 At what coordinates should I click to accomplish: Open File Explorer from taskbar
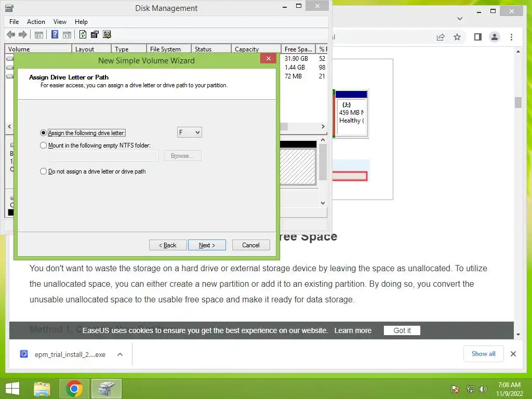pos(42,389)
